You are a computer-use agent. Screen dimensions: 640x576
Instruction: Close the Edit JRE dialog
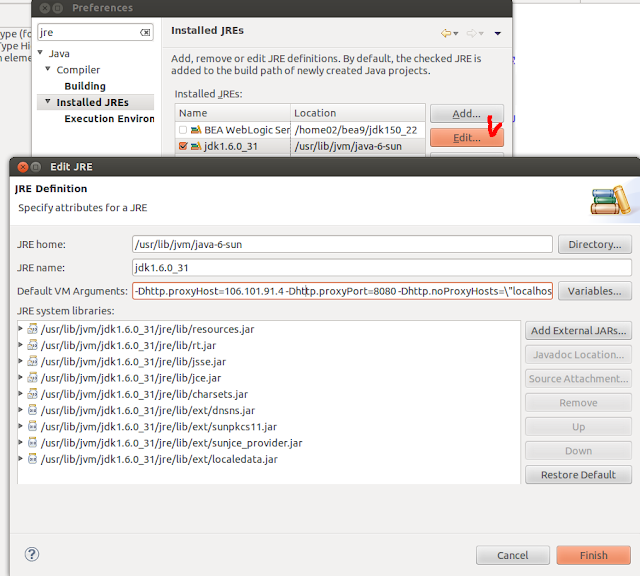click(x=23, y=167)
